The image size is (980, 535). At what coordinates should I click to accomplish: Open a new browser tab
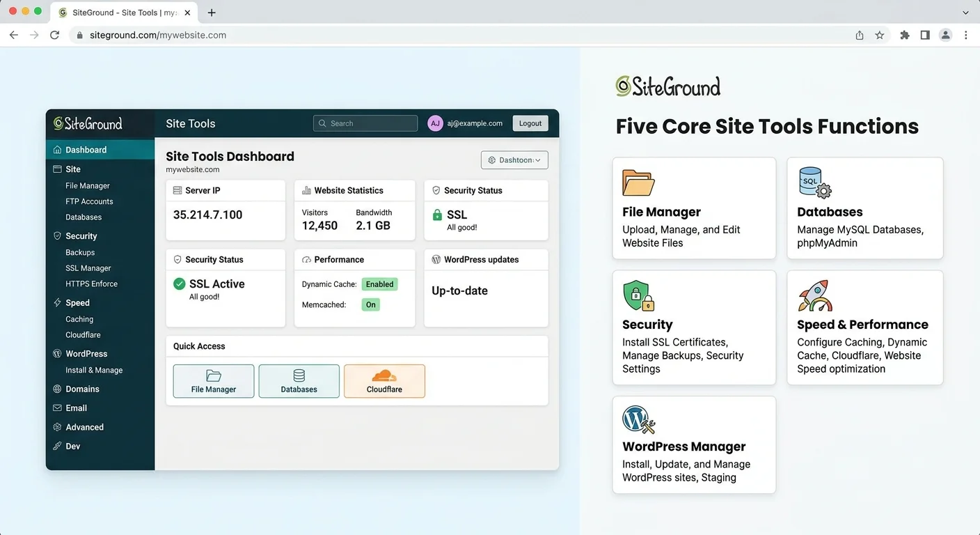(212, 13)
